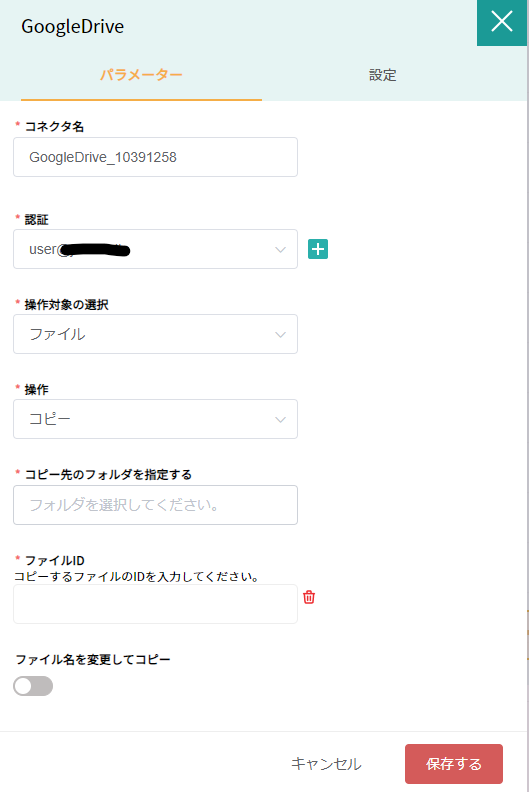Switch to the パラメーター tab
529x792 pixels.
coord(141,75)
